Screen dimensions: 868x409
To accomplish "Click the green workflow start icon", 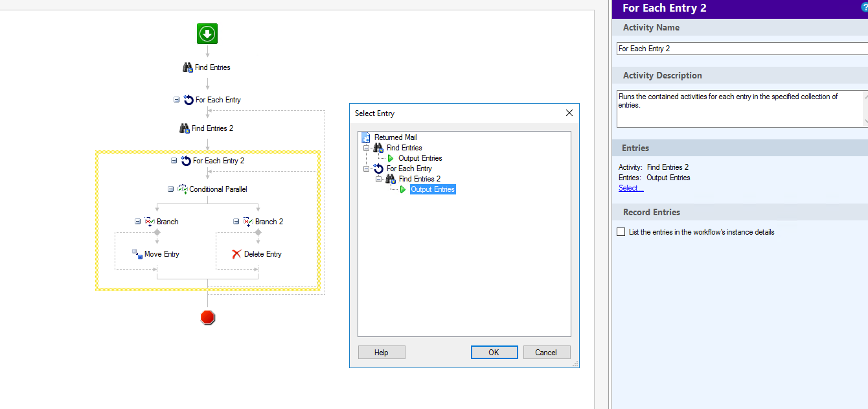I will click(207, 34).
